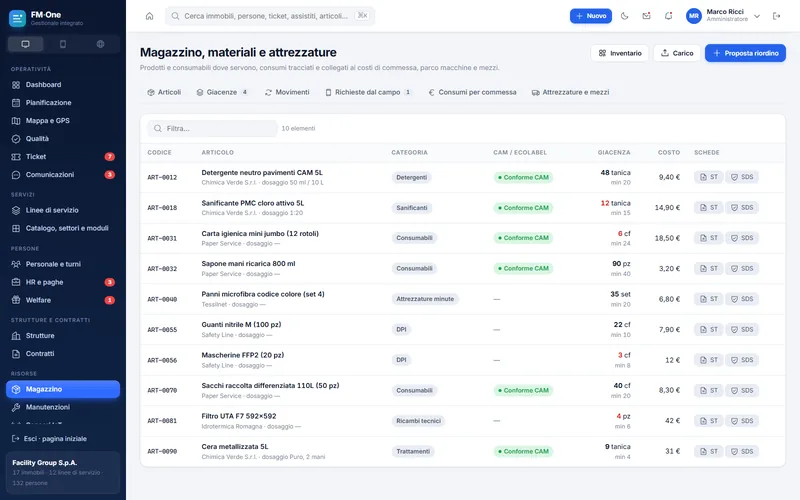The width and height of the screenshot is (800, 500).
Task: Click the MR user avatar
Action: point(693,16)
